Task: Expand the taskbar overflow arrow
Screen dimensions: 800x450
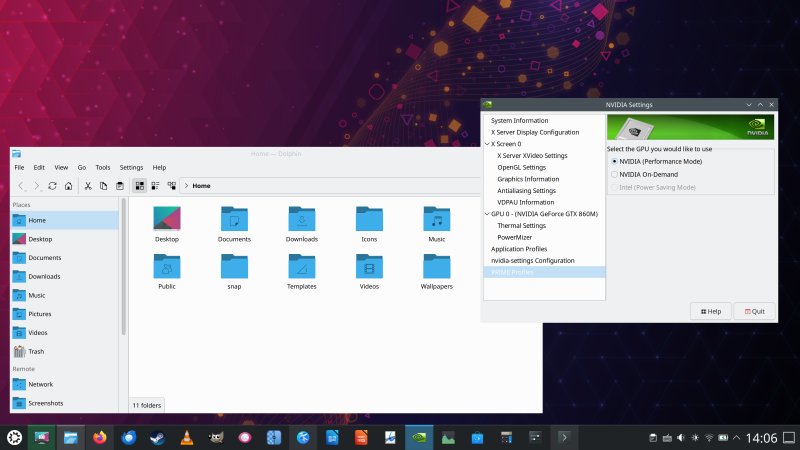Action: 564,437
